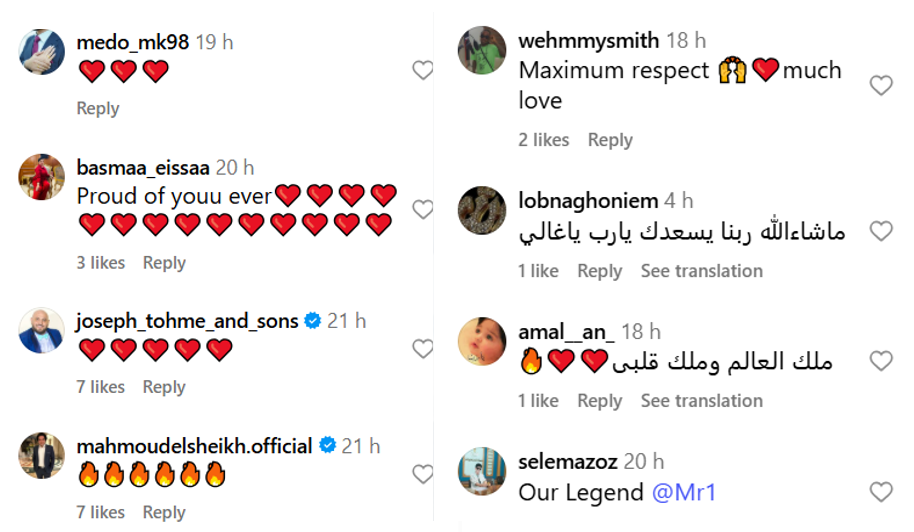Open amal__an_'s profile avatar
The image size is (914, 532).
[x=482, y=340]
